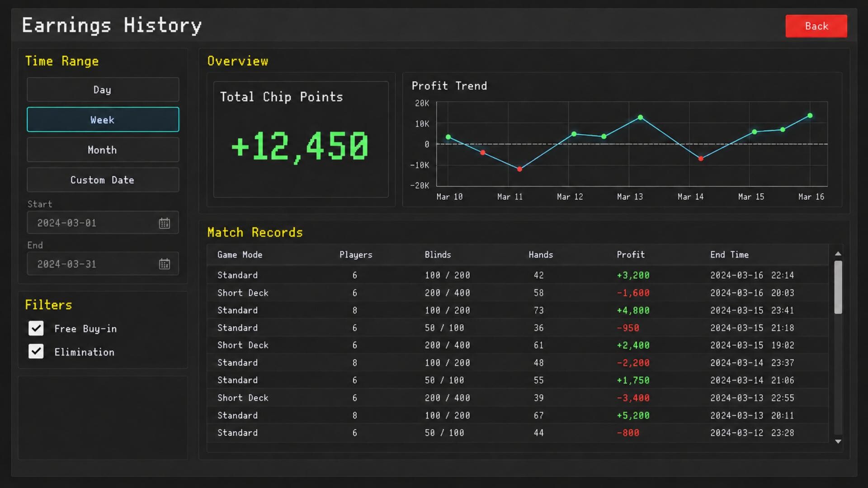Click the +4,800 profit cell
Viewport: 868px width, 488px height.
coord(633,310)
